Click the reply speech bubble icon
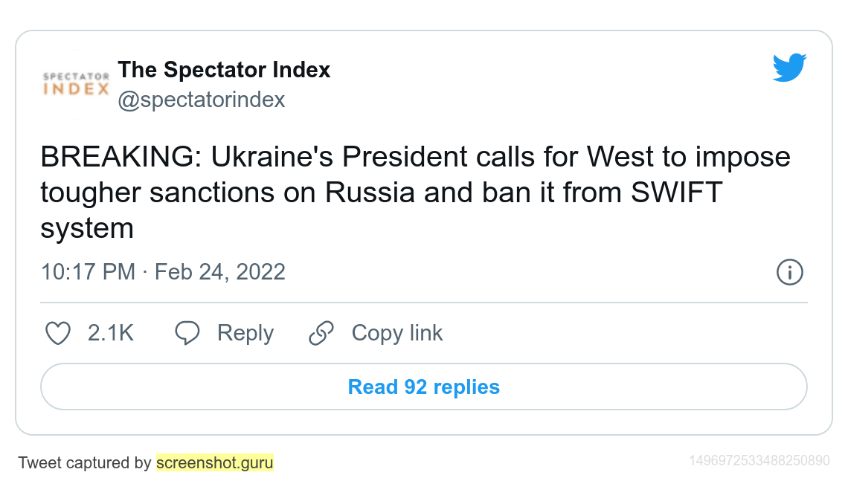 coord(187,333)
